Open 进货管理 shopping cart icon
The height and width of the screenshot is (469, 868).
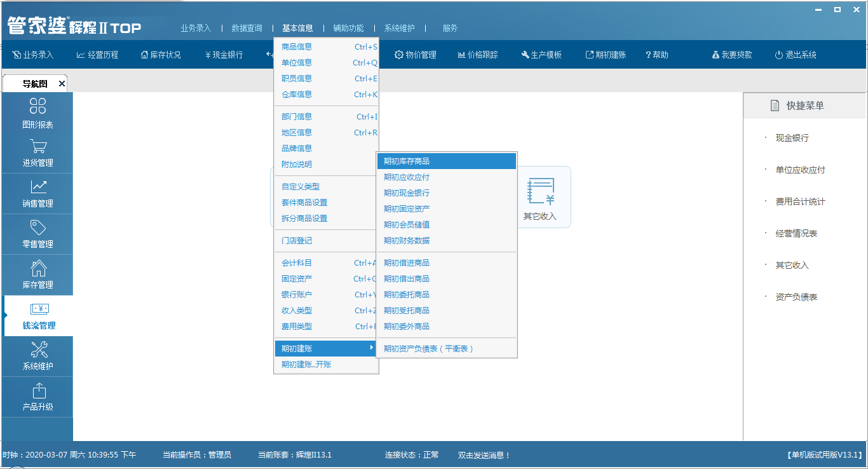click(37, 147)
